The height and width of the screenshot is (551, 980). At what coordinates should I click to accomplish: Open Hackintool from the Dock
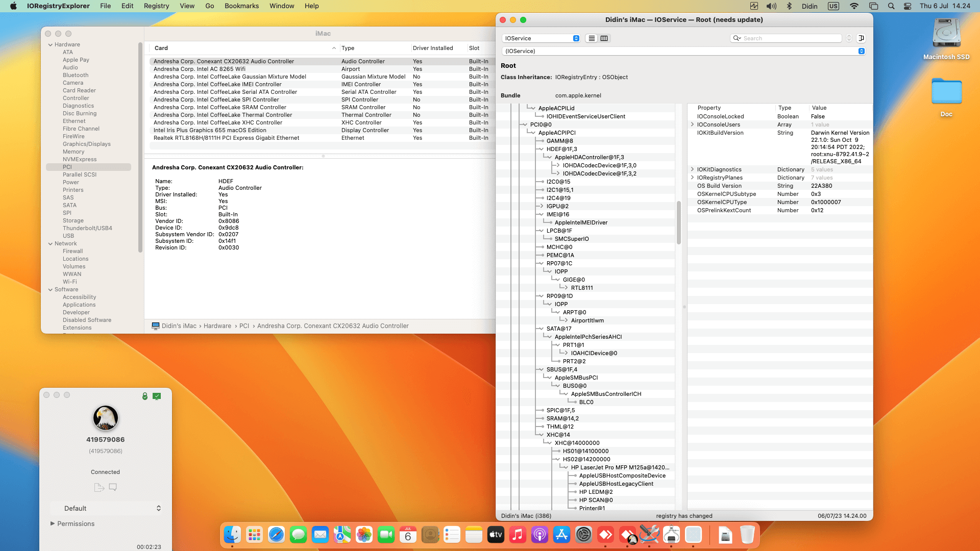coord(649,535)
